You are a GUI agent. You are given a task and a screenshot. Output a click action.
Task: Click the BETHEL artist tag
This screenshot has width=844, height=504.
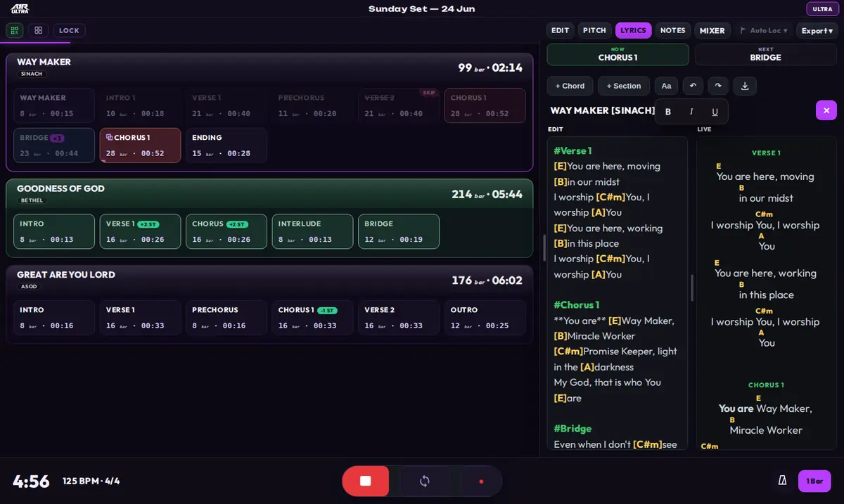click(32, 200)
